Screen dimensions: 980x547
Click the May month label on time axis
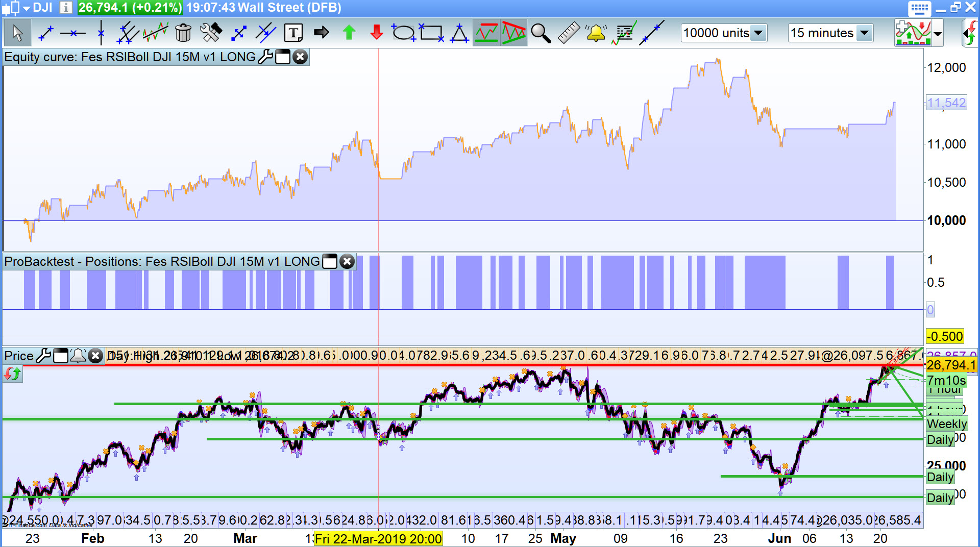pos(563,538)
